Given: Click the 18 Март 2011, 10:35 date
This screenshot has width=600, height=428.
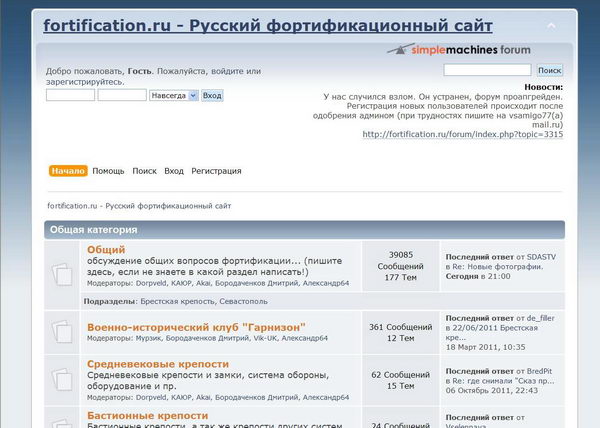Looking at the screenshot, I should (486, 347).
